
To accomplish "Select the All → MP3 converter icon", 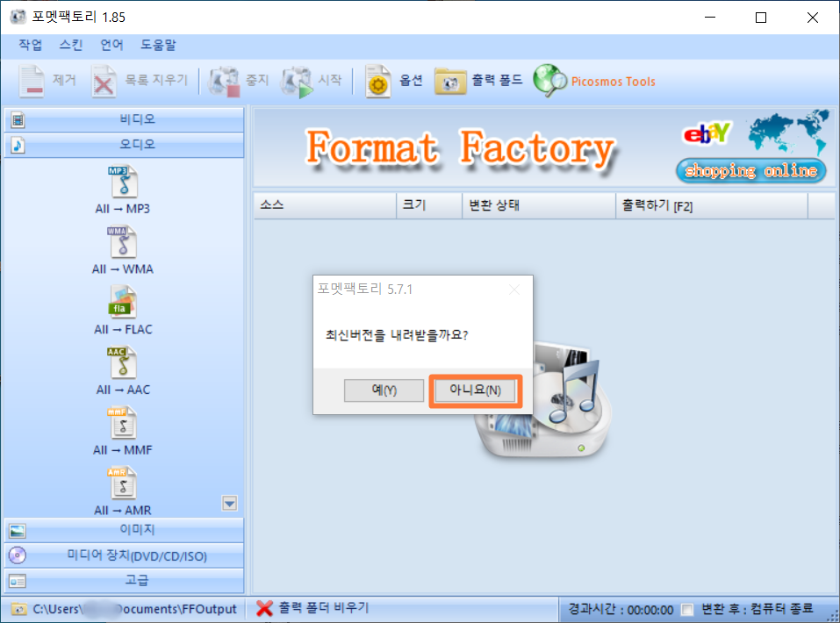I will (x=123, y=181).
